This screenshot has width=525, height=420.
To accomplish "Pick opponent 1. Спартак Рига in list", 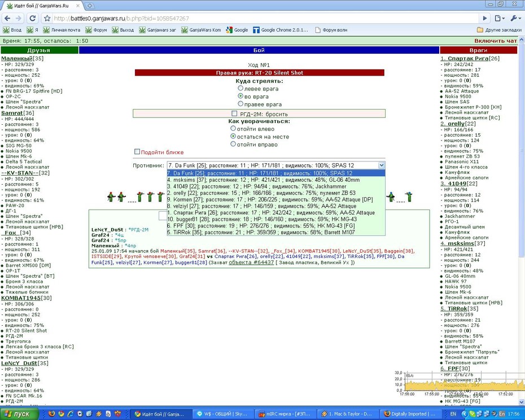I will tap(276, 213).
